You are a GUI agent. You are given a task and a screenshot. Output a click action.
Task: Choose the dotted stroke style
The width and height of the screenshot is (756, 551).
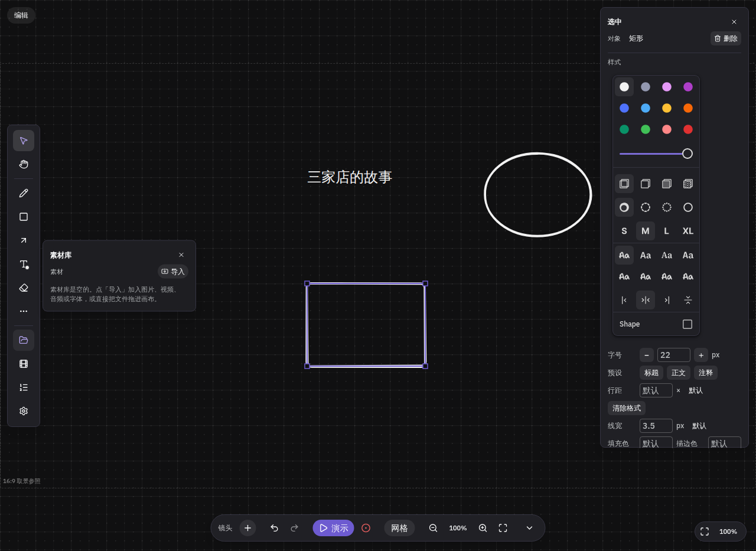[x=667, y=207]
